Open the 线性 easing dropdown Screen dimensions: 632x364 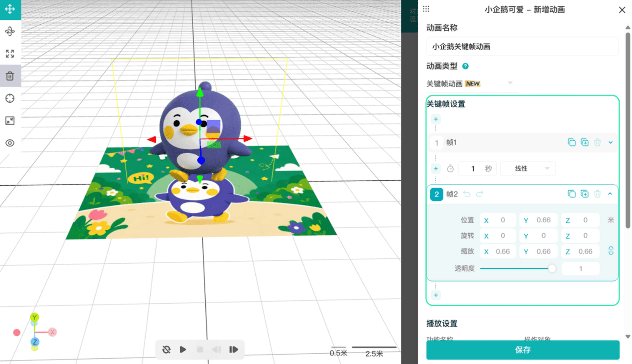(x=528, y=169)
